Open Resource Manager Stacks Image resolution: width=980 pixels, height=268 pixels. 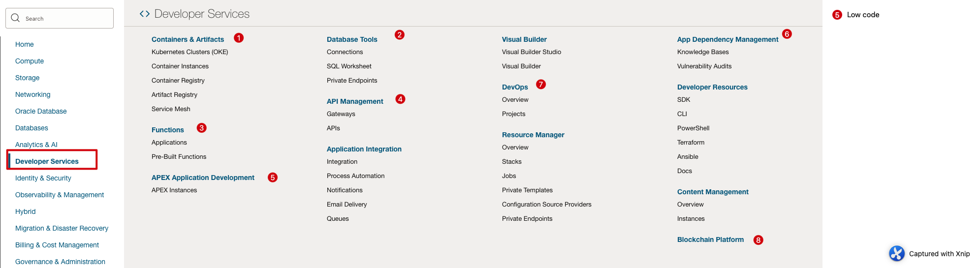click(511, 162)
